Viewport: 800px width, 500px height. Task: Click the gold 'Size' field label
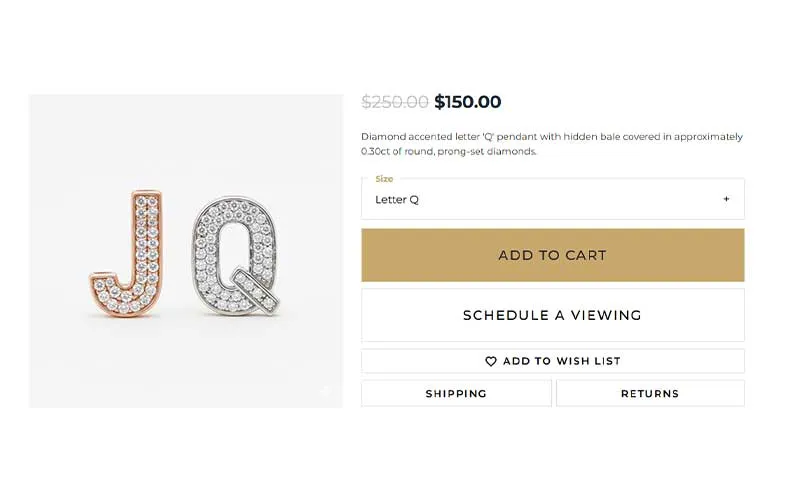pyautogui.click(x=384, y=179)
